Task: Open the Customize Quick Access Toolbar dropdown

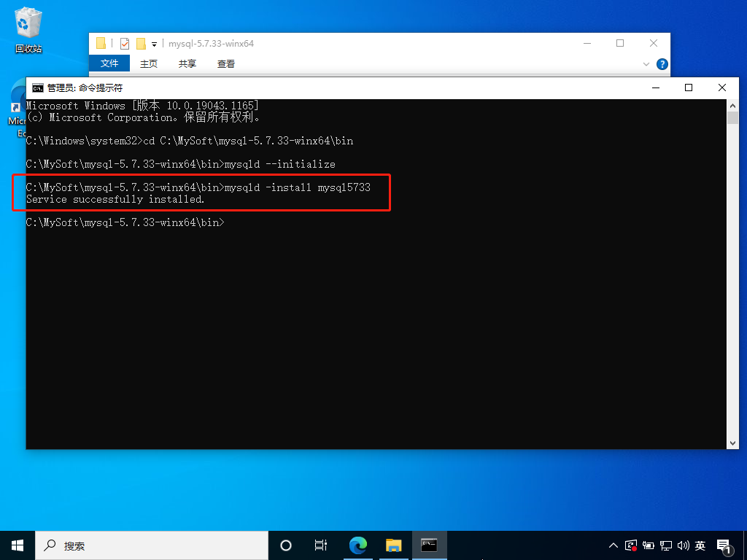Action: [x=155, y=44]
